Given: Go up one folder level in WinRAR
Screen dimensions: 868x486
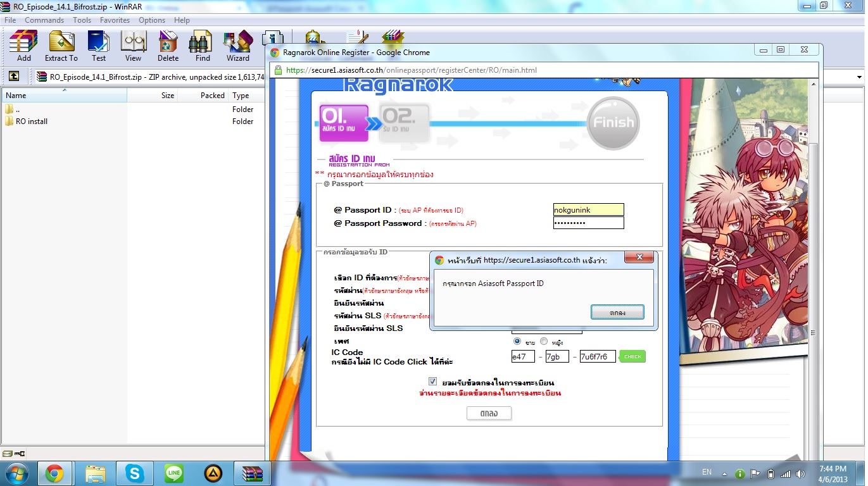Looking at the screenshot, I should (x=14, y=77).
